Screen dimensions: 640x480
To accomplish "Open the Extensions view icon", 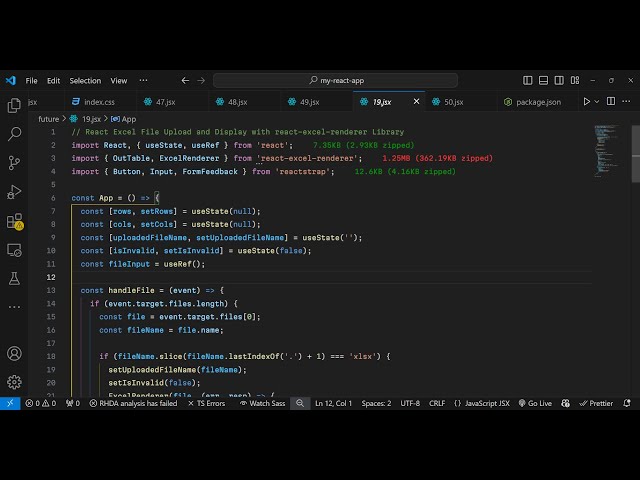I will [14, 220].
